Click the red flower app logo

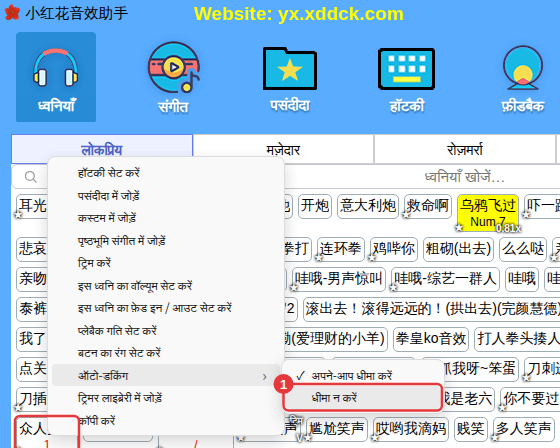click(x=12, y=13)
